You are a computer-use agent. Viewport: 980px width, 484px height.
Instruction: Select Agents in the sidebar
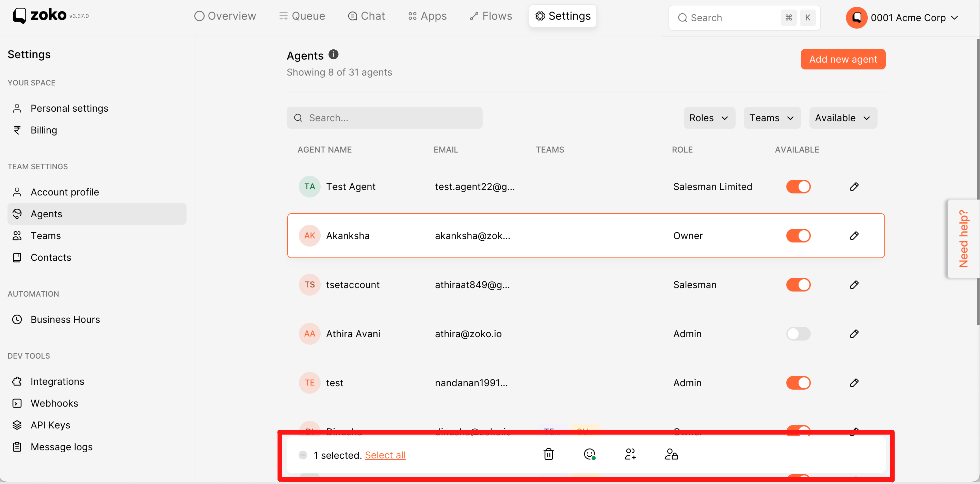click(97, 214)
